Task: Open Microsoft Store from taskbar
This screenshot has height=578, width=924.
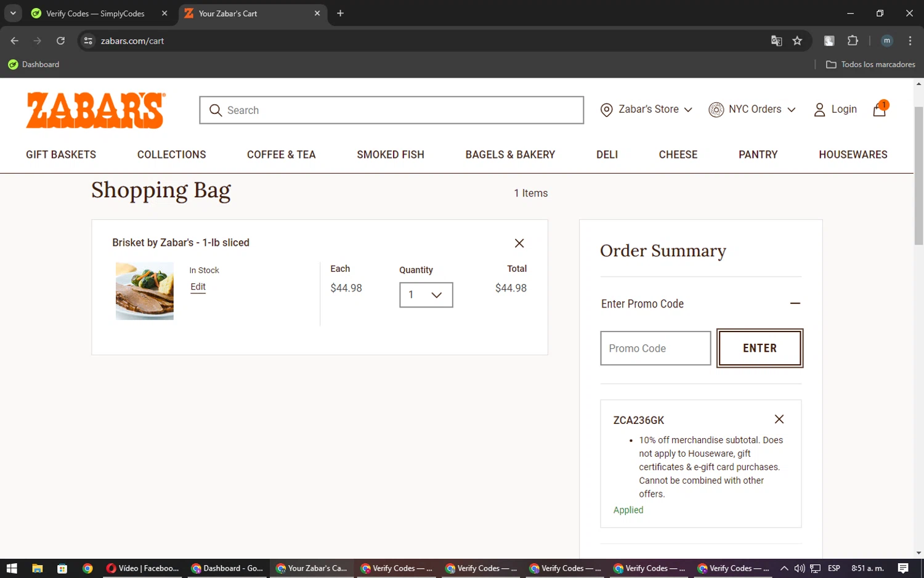Action: tap(62, 568)
